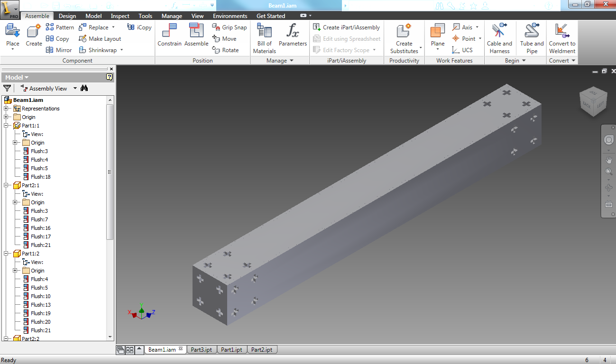
Task: Open the Bill of Materials
Action: click(264, 38)
